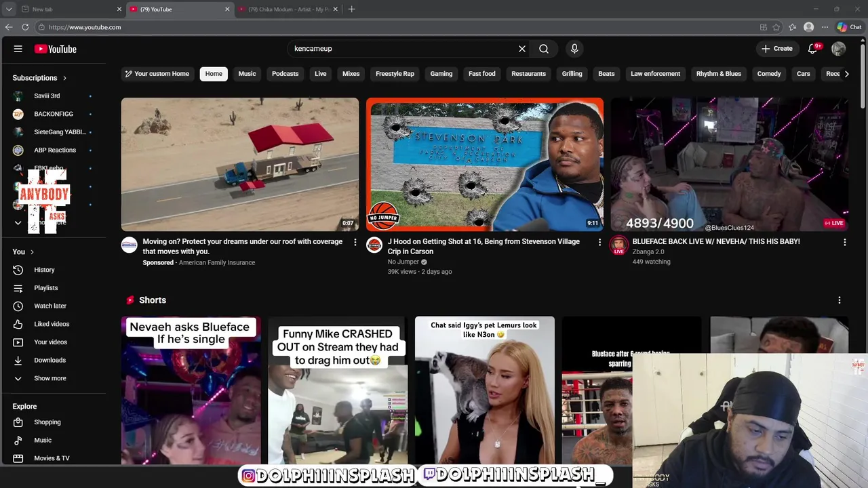Select the Live filter chip
The width and height of the screenshot is (868, 488).
(321, 74)
